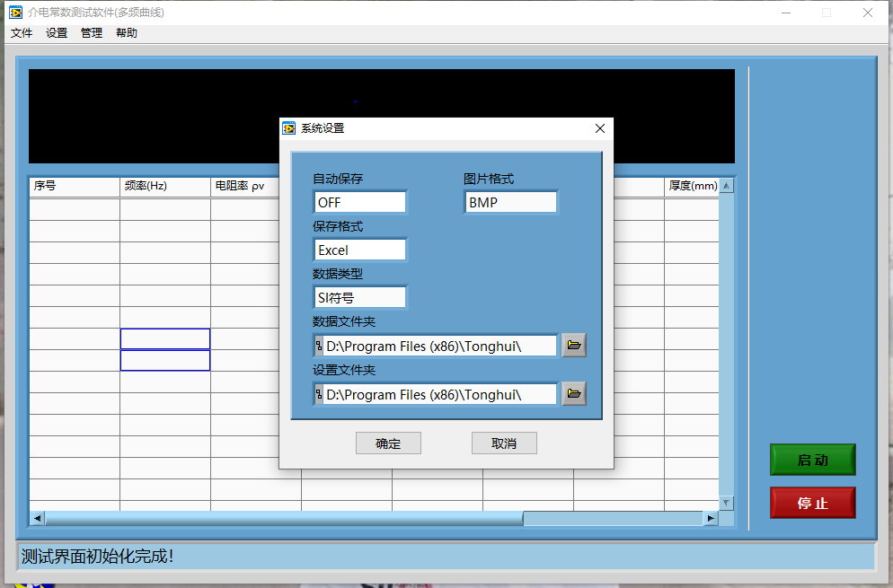Click the app icon in main title bar
Image resolution: width=893 pixels, height=588 pixels.
(x=15, y=13)
